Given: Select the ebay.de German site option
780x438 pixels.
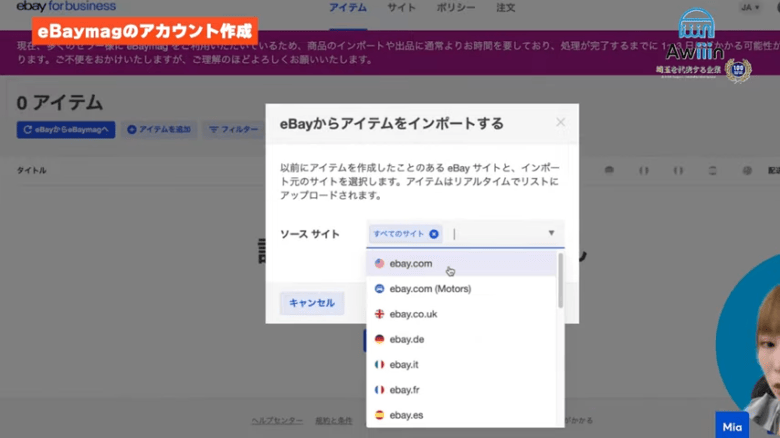Looking at the screenshot, I should [406, 339].
